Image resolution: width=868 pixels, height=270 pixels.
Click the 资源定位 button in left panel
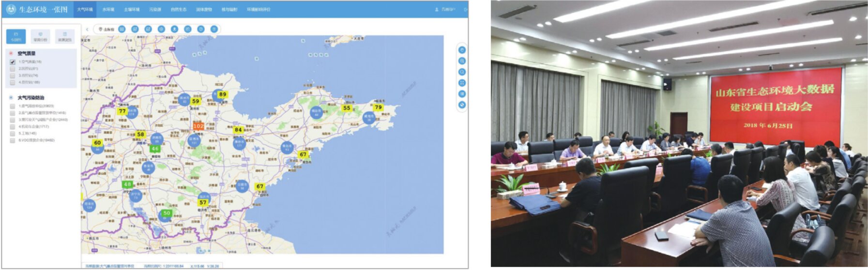[65, 36]
